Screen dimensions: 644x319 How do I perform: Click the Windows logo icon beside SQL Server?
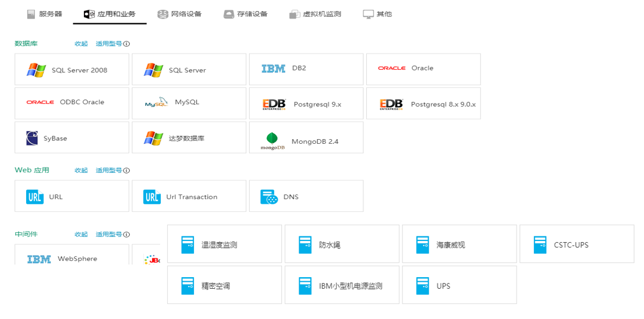coord(153,70)
